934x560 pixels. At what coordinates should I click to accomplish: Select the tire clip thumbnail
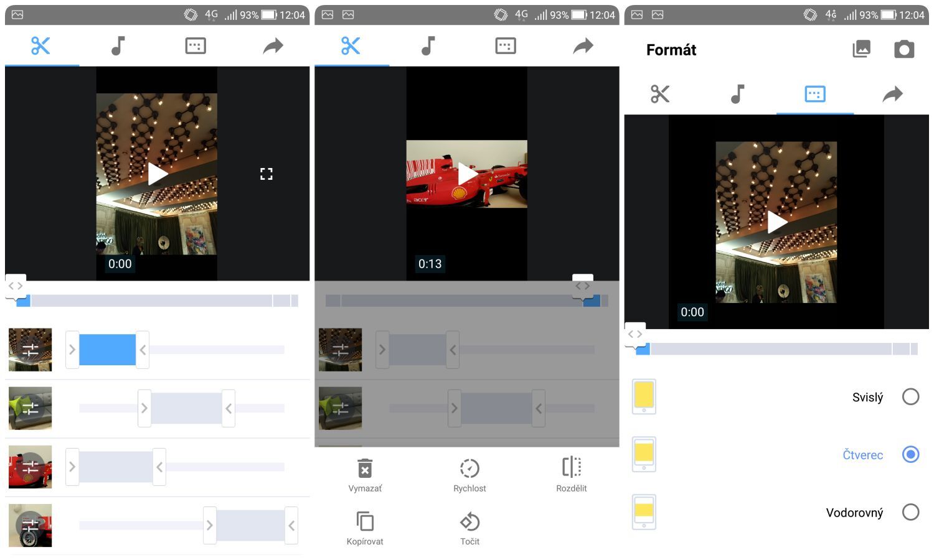pyautogui.click(x=30, y=526)
